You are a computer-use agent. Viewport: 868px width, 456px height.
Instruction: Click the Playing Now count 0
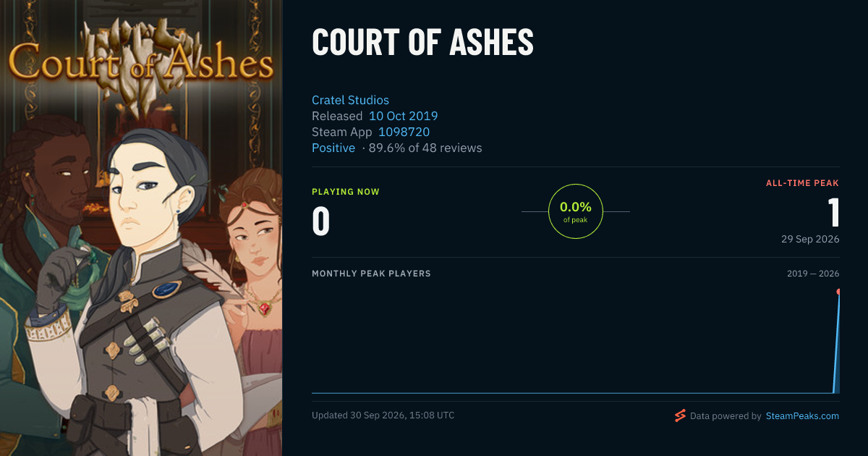point(320,221)
